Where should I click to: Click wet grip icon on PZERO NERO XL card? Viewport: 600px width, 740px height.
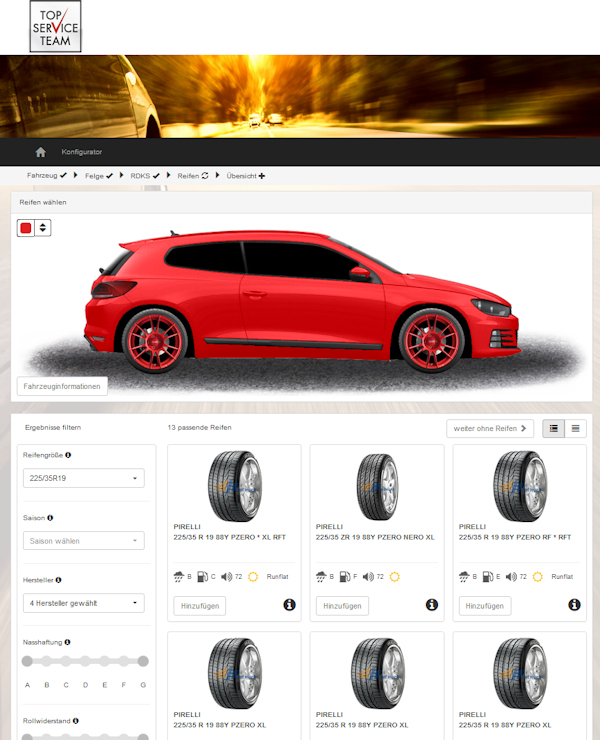point(321,577)
